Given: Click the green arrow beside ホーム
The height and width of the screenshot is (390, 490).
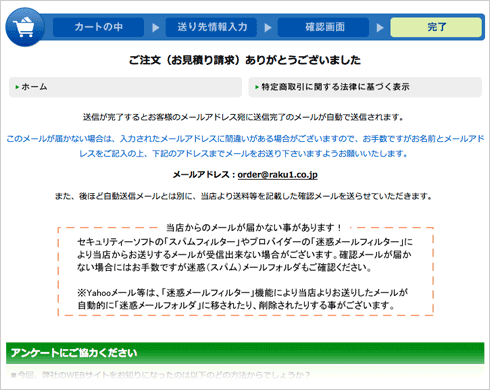Looking at the screenshot, I should pyautogui.click(x=17, y=87).
